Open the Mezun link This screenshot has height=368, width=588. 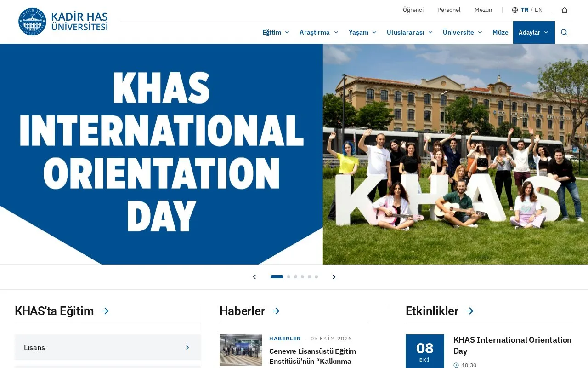[483, 10]
